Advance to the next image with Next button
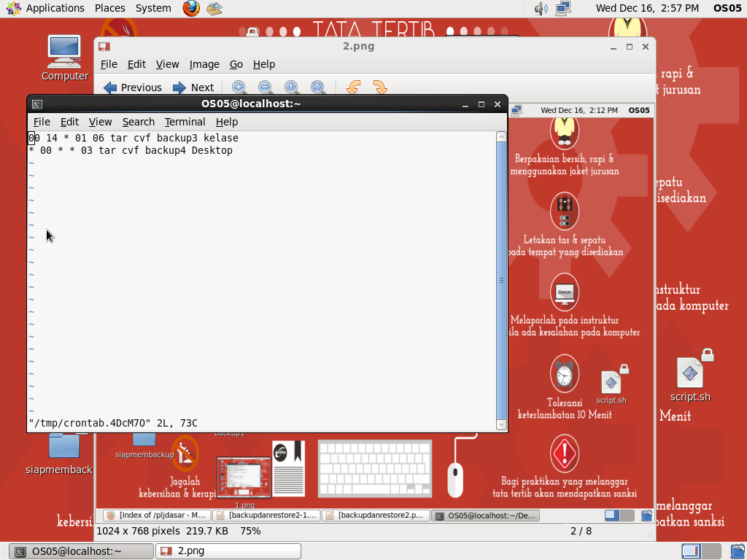This screenshot has width=747, height=560. pyautogui.click(x=194, y=87)
